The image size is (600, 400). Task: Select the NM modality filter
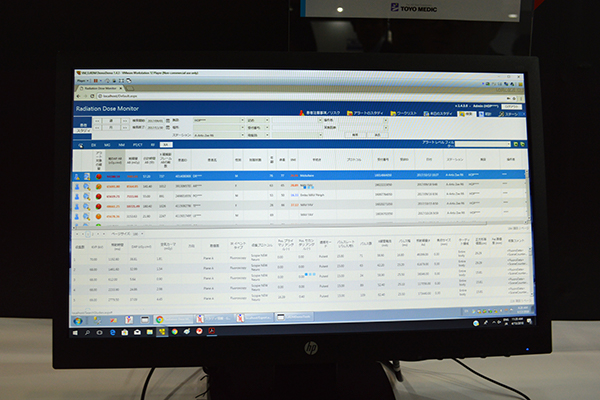click(x=122, y=145)
